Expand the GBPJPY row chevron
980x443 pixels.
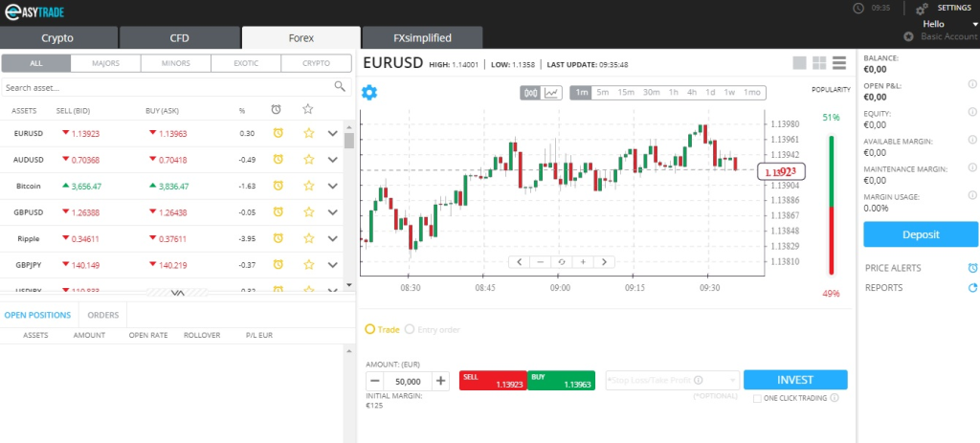point(332,264)
